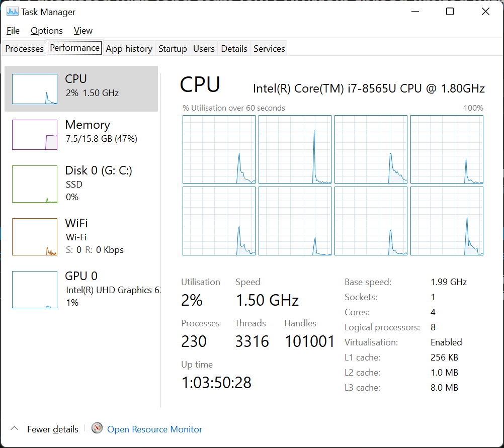504x448 pixels.
Task: Switch to the Details tab
Action: click(234, 49)
